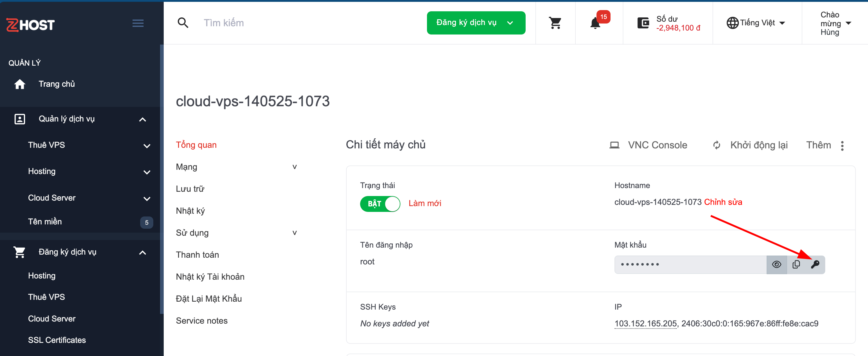Image resolution: width=868 pixels, height=356 pixels.
Task: Select the IP address 103.152.165.205
Action: pos(645,323)
